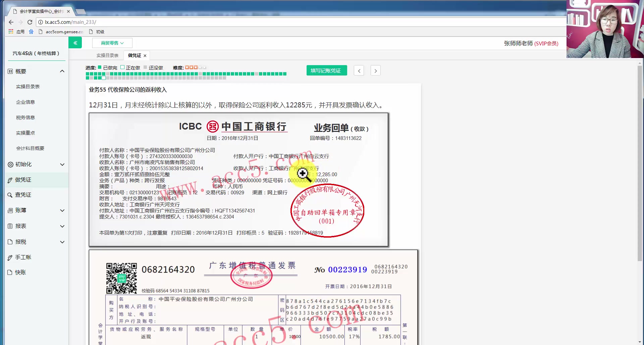Click the teacher webcam video overlay
Screen dimensions: 644x345
605,29
